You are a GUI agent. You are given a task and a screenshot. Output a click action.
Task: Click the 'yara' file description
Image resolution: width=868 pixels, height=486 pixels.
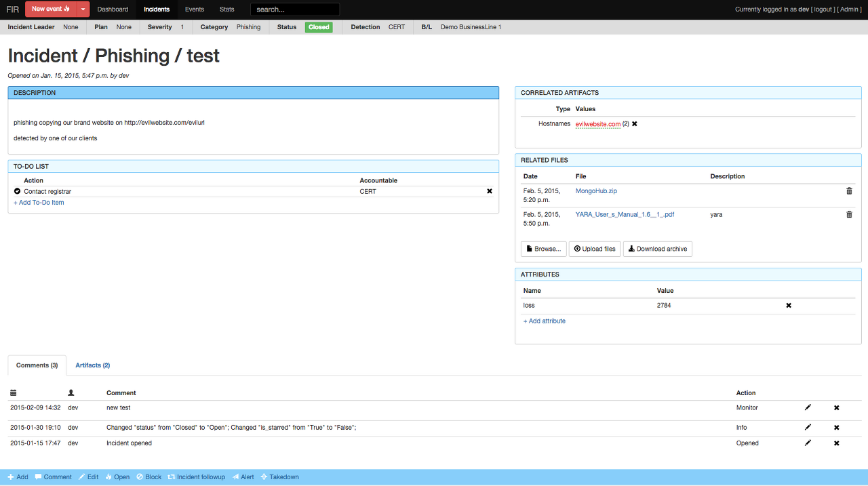[716, 214]
